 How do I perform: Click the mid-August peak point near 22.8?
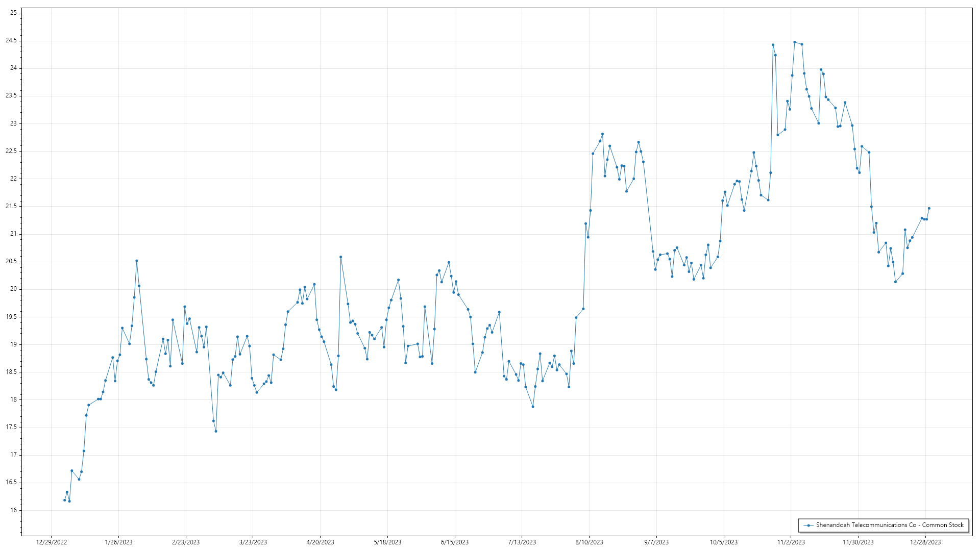click(x=602, y=134)
